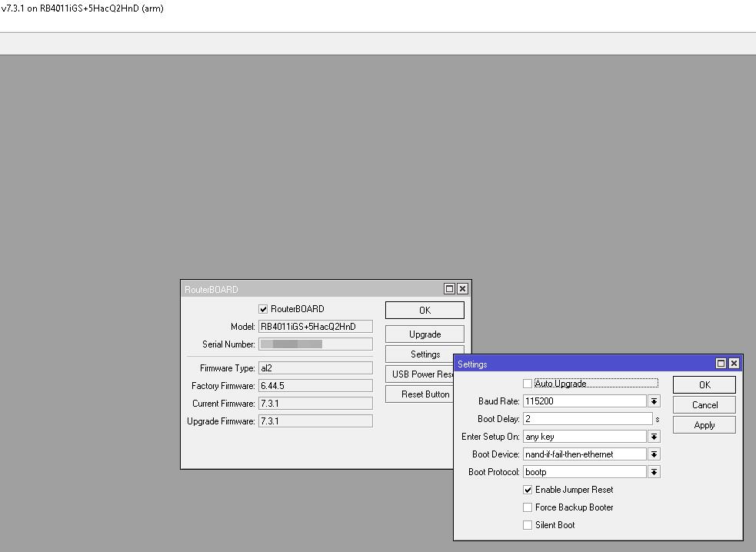Open Settings from the RouterBOARD window
The width and height of the screenshot is (756, 552).
[425, 354]
